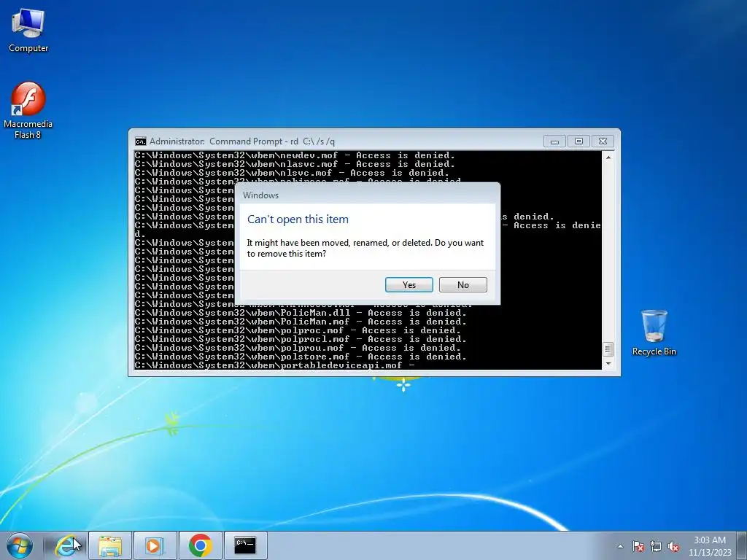Click the console scrollbar thumb

(x=608, y=349)
